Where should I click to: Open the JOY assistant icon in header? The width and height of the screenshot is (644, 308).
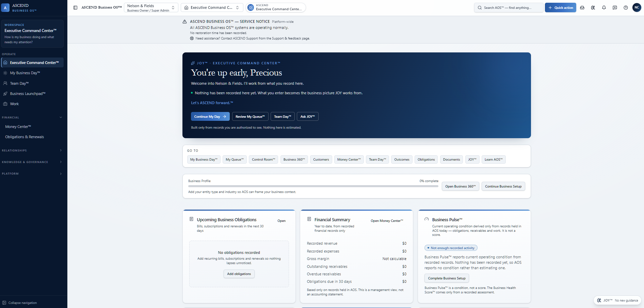coord(593,7)
